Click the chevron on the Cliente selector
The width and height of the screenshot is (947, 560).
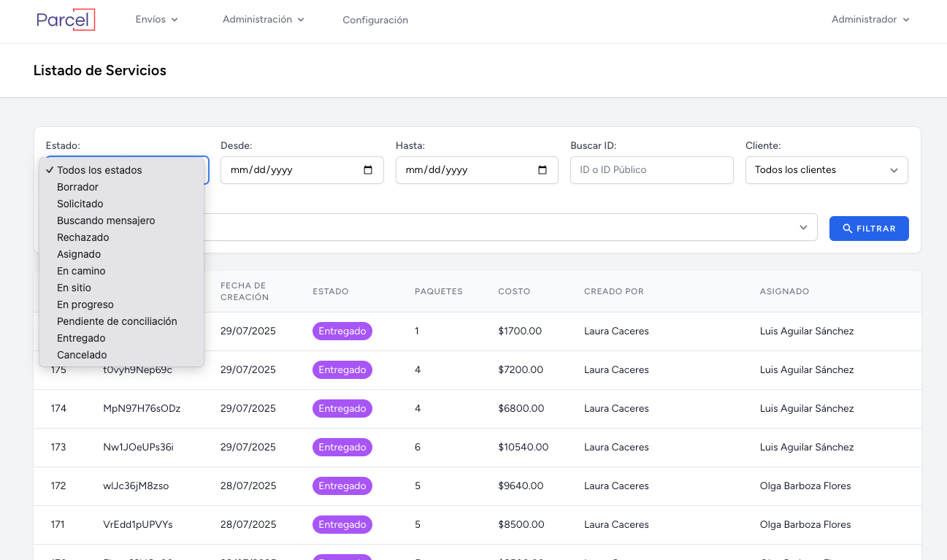click(x=894, y=170)
